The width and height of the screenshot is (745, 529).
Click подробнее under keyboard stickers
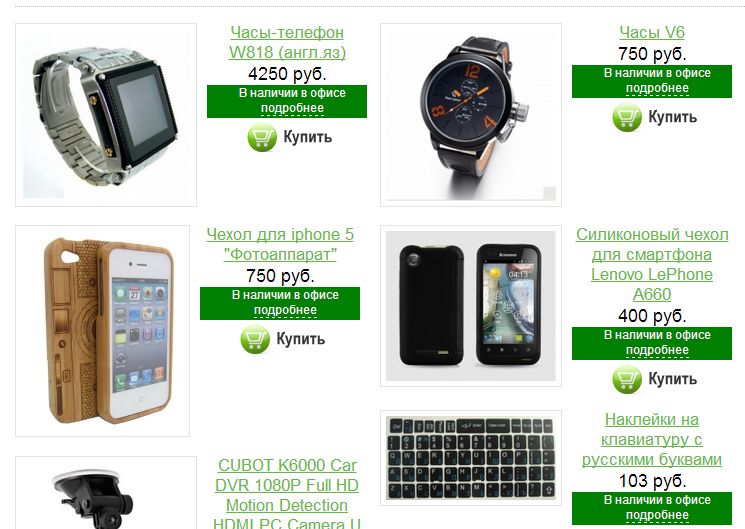pyautogui.click(x=657, y=515)
